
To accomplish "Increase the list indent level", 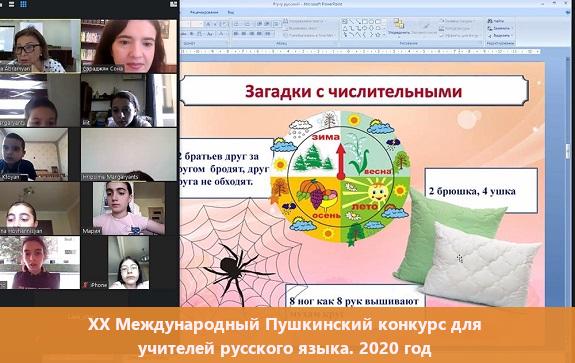I will (x=267, y=24).
